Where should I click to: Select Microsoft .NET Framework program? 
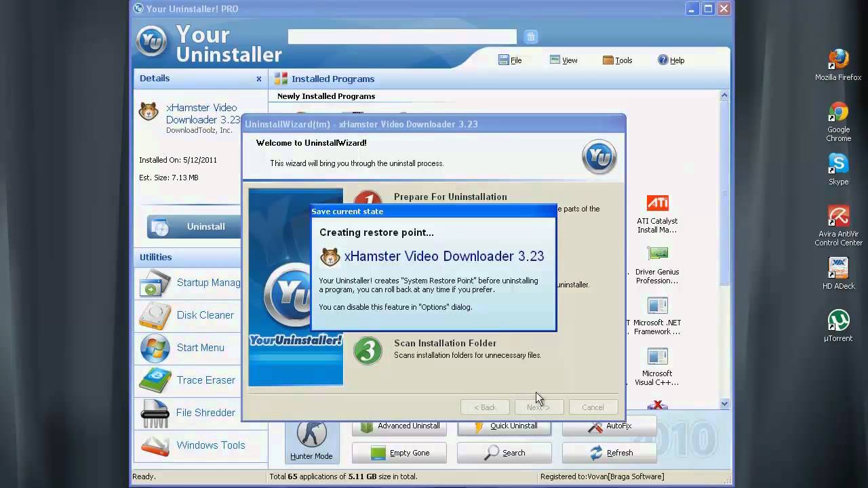657,316
